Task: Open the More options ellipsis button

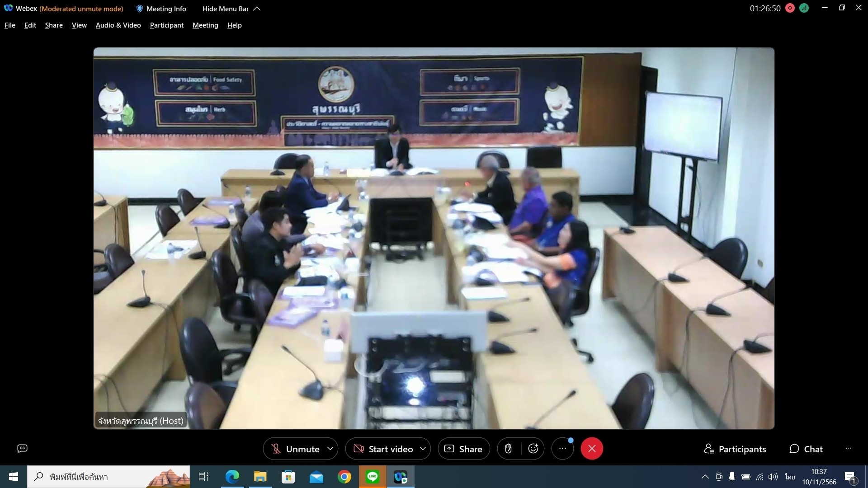Action: click(x=563, y=449)
